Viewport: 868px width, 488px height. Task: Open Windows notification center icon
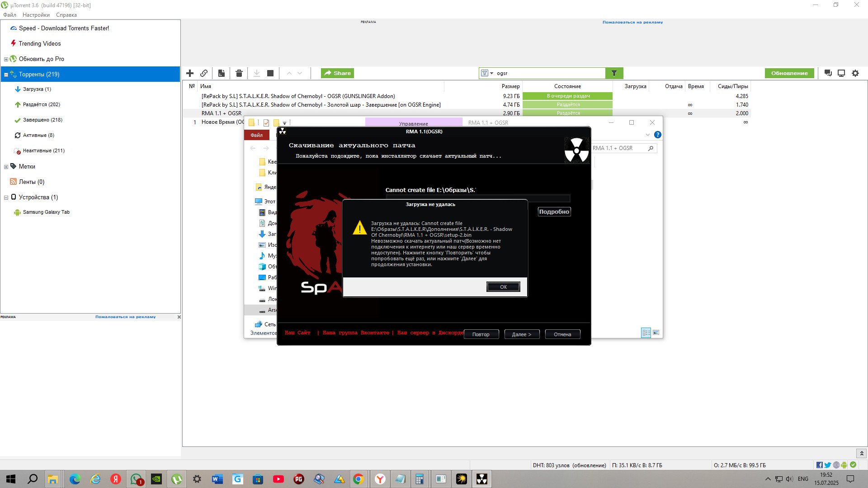pos(850,479)
